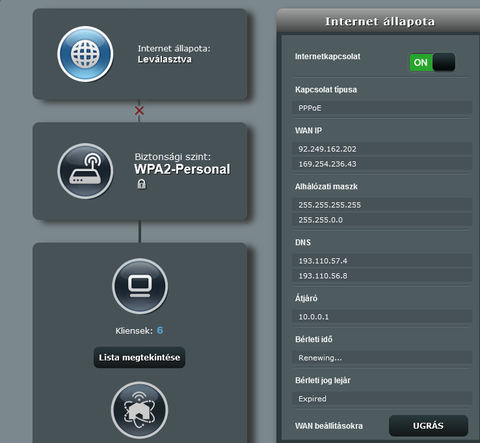Click the Leválasztva internet status text
The height and width of the screenshot is (443, 480).
165,59
